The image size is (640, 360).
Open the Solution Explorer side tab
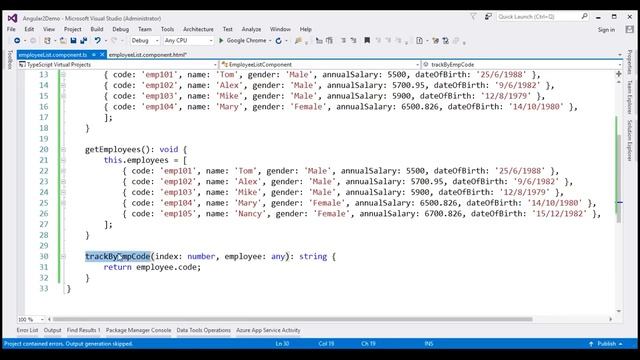[x=629, y=141]
